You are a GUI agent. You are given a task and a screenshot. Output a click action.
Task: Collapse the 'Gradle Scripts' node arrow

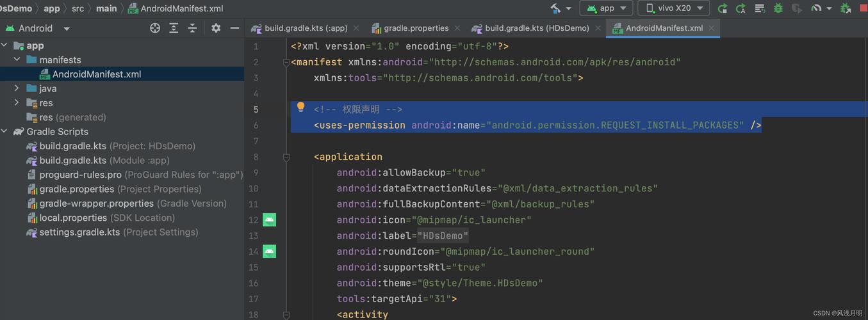[x=4, y=131]
